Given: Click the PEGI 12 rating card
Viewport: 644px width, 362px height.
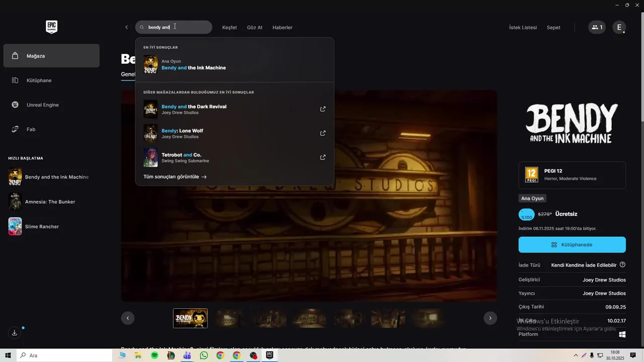Looking at the screenshot, I should 572,175.
